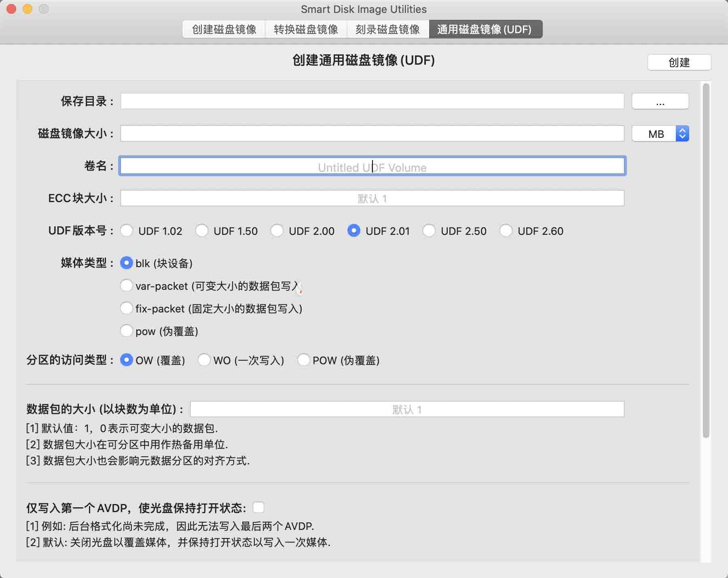Browse for save directory with the … button
Viewport: 728px width, 578px height.
(x=660, y=101)
